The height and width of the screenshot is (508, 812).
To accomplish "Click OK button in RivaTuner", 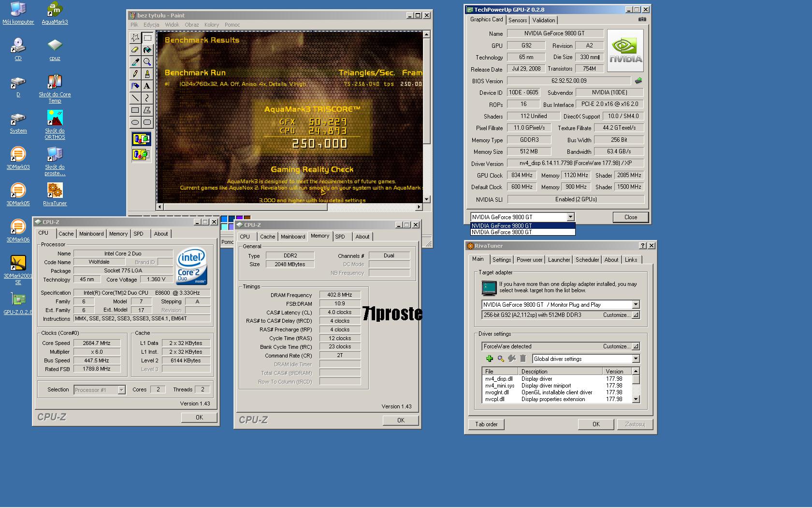I will pyautogui.click(x=596, y=424).
